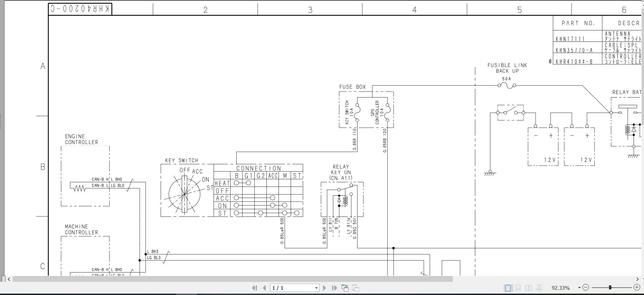Click the horizontal scrollbar left arrow
Screen dimensions: 644x295
(9, 279)
